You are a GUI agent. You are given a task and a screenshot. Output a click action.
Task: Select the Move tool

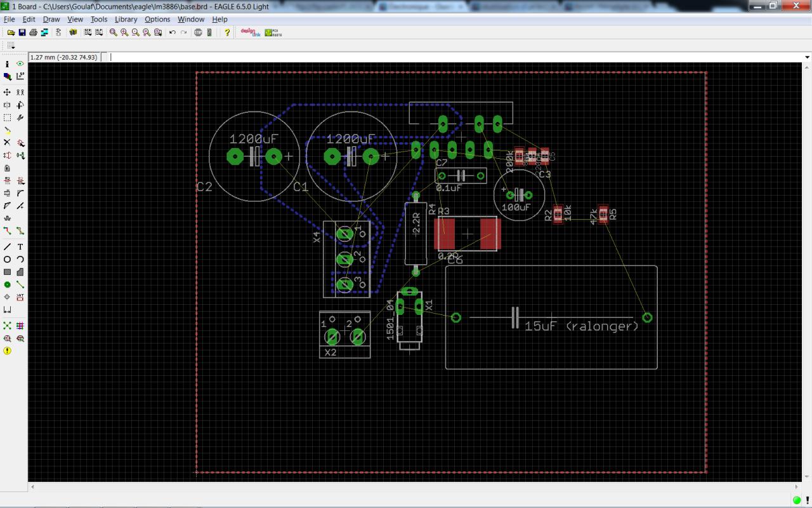tap(7, 92)
